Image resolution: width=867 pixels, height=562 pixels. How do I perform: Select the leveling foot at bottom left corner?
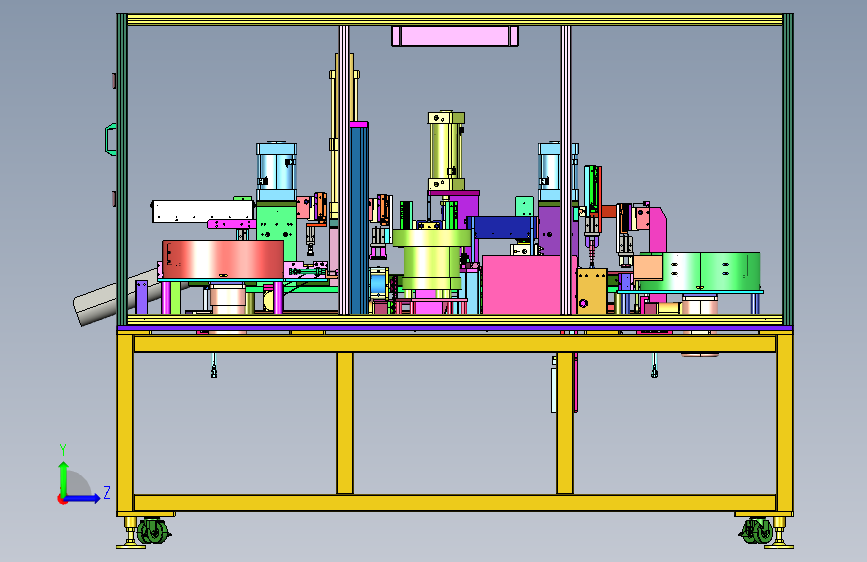click(x=130, y=533)
